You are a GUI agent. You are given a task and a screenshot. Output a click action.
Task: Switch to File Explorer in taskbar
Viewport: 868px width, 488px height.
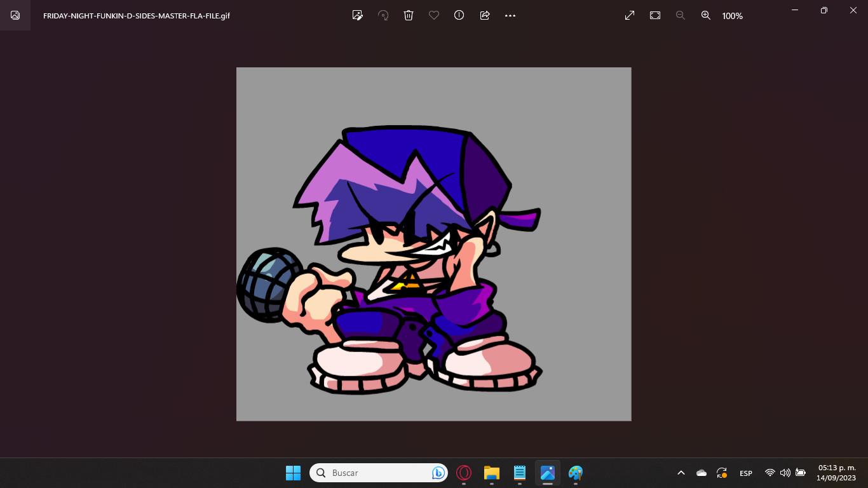pos(492,473)
